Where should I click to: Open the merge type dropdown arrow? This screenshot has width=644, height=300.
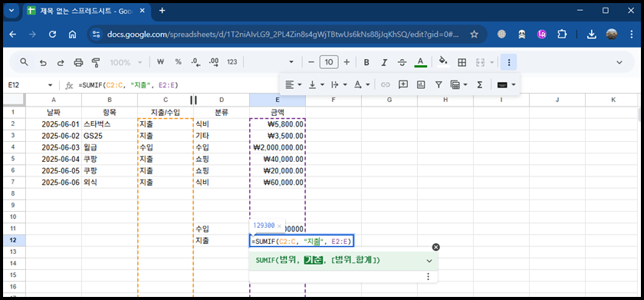(x=492, y=62)
